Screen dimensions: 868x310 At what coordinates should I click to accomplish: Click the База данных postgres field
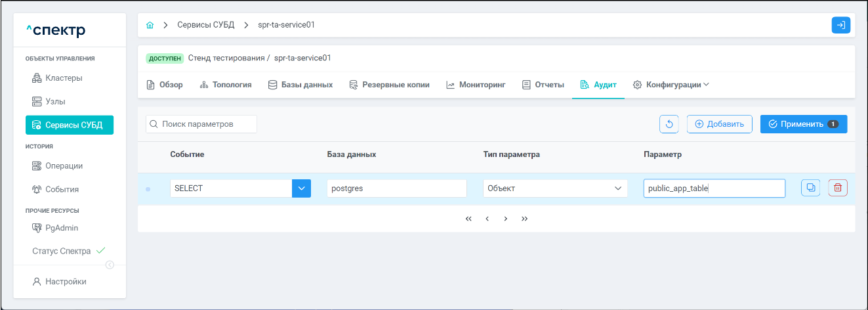[x=397, y=188]
